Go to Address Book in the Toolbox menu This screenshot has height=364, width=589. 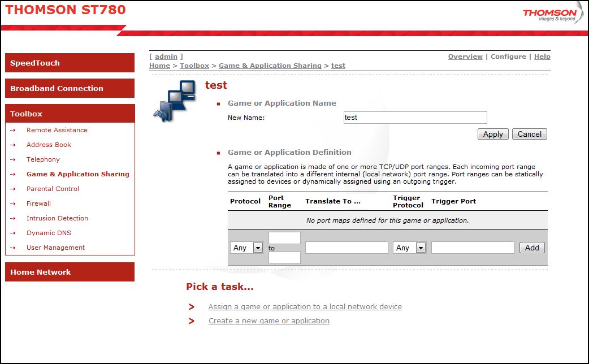[49, 145]
